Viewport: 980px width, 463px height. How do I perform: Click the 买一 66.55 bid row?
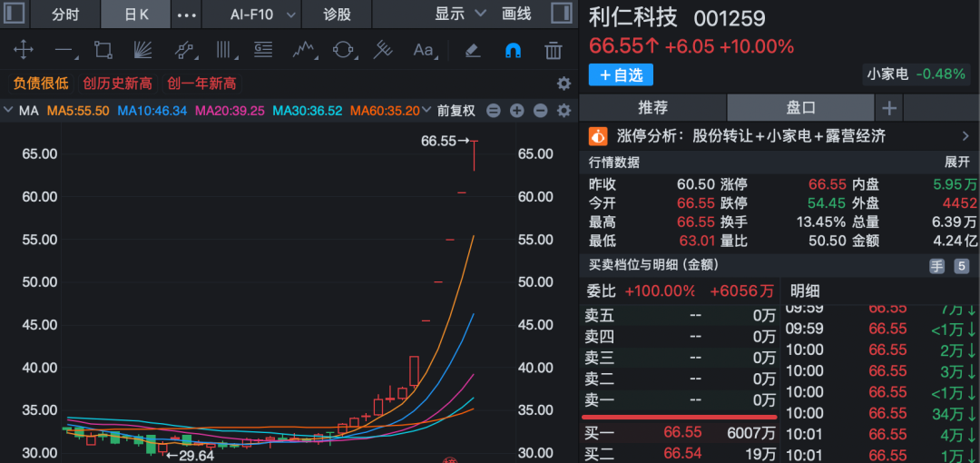click(680, 433)
